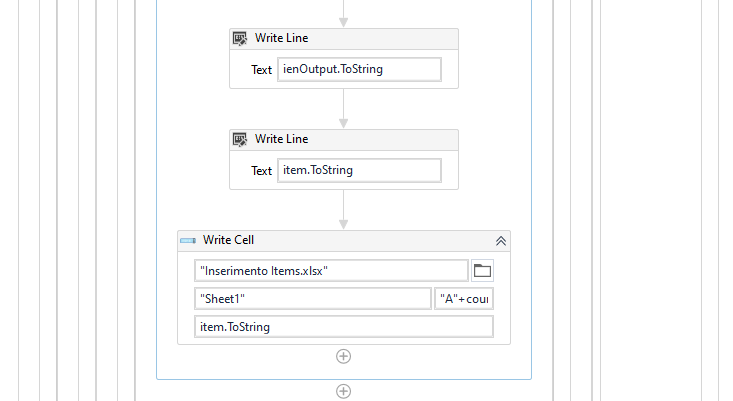Click the Text label beside item.ToString
This screenshot has width=733, height=401.
click(261, 171)
